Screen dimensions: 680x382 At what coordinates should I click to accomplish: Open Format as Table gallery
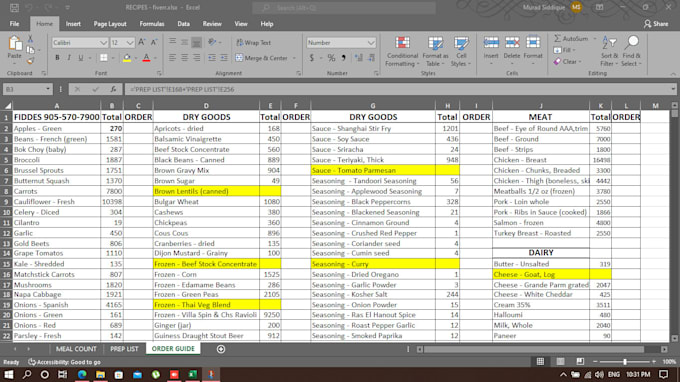[435, 51]
